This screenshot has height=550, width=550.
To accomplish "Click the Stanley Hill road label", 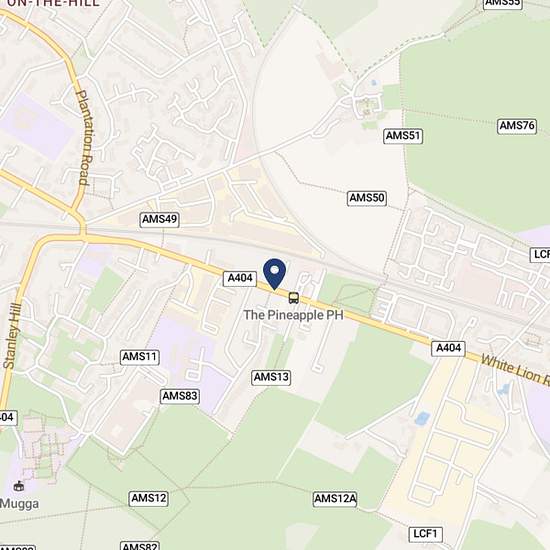I will [12, 336].
